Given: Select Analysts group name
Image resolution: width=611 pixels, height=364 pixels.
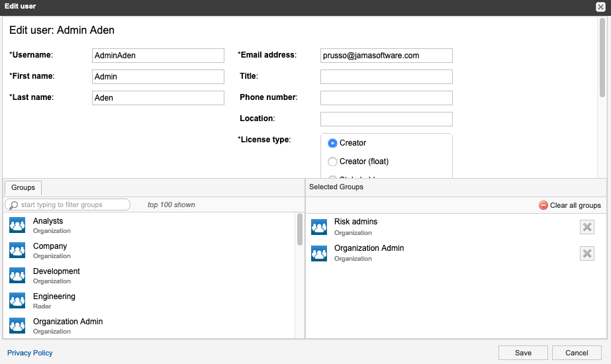Looking at the screenshot, I should 48,221.
